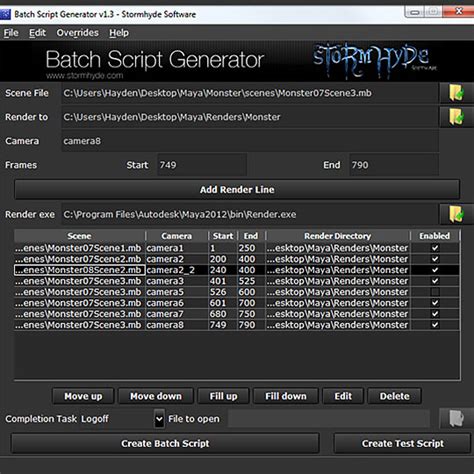Disable the Monster07Scene1.mb camera1 row checkbox

(x=435, y=248)
